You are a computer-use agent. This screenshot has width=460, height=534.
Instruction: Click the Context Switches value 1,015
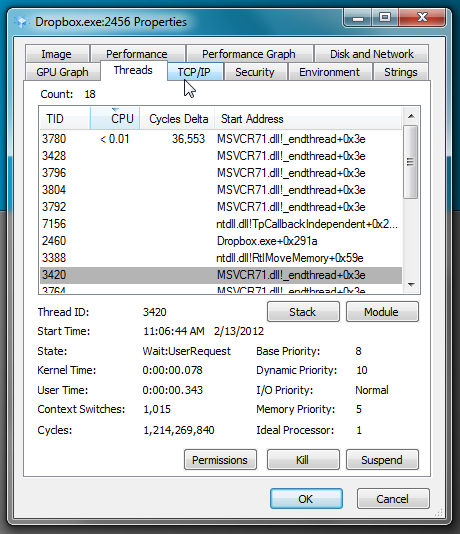tap(157, 409)
